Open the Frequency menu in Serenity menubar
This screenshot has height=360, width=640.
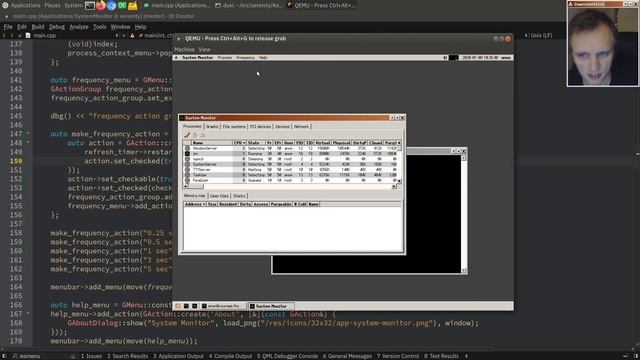[245, 58]
